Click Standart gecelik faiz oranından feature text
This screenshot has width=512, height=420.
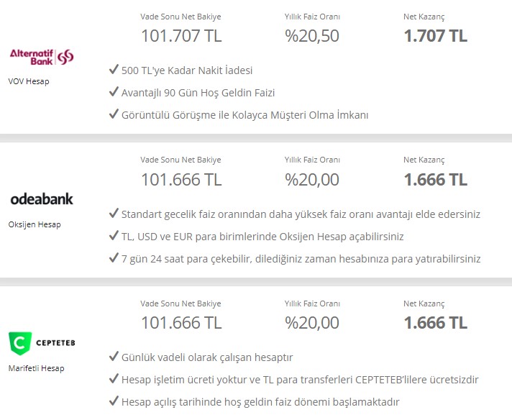pos(301,214)
